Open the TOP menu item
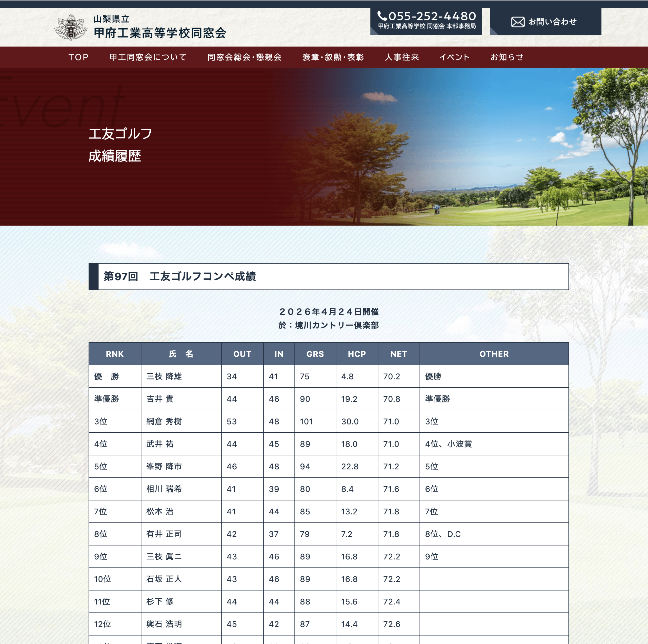Viewport: 648px width, 644px height. 78,57
